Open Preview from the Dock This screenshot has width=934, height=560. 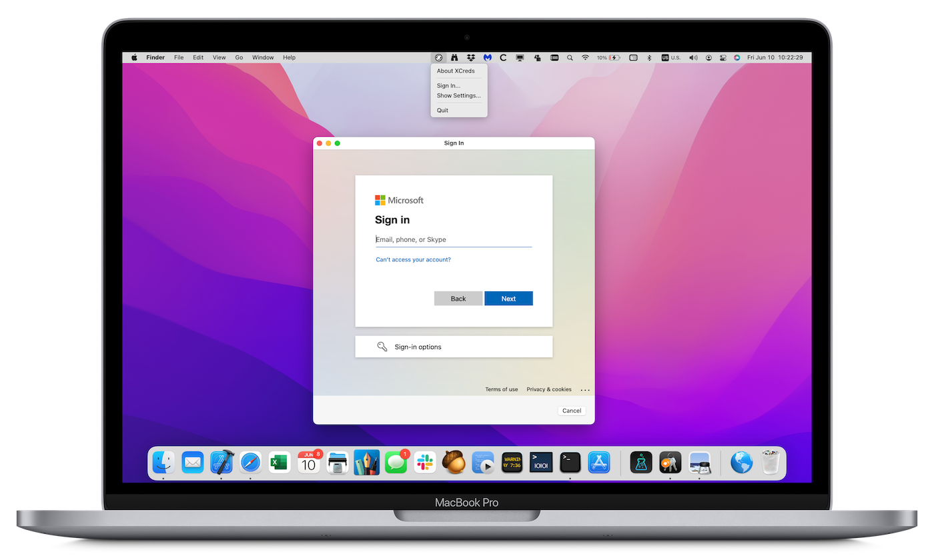699,462
